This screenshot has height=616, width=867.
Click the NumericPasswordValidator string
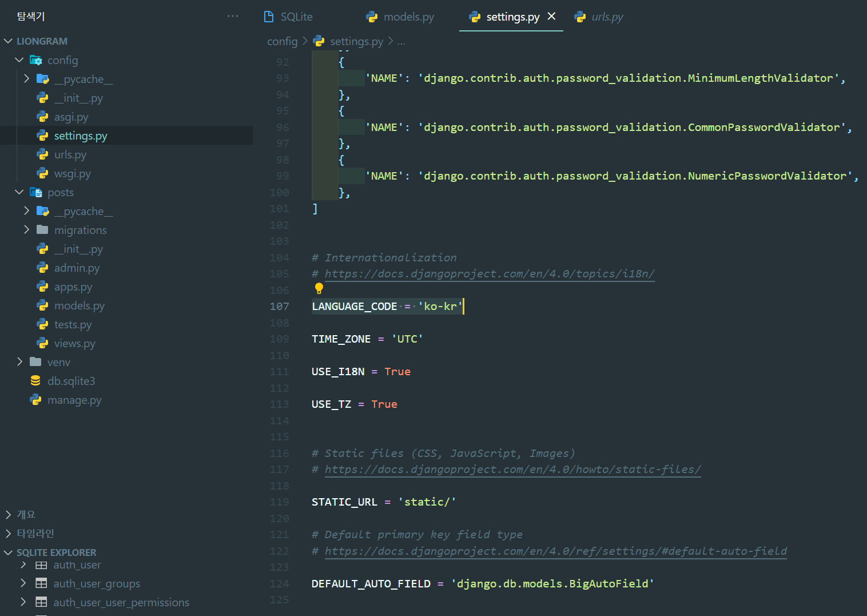point(635,176)
